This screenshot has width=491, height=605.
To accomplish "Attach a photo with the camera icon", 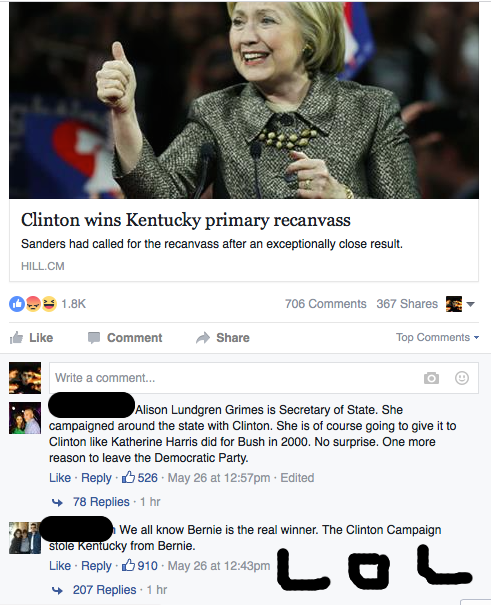I will 431,378.
